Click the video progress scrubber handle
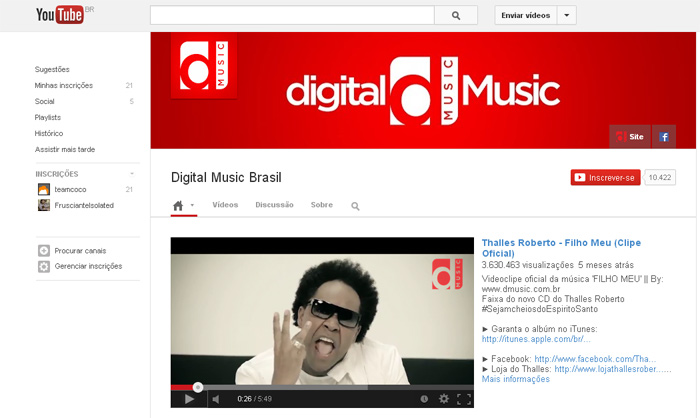700x418 pixels. click(198, 387)
